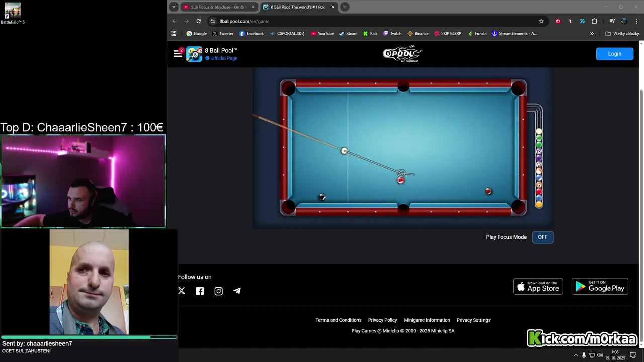This screenshot has width=644, height=362.
Task: Open Privacy Policy link
Action: pyautogui.click(x=382, y=320)
